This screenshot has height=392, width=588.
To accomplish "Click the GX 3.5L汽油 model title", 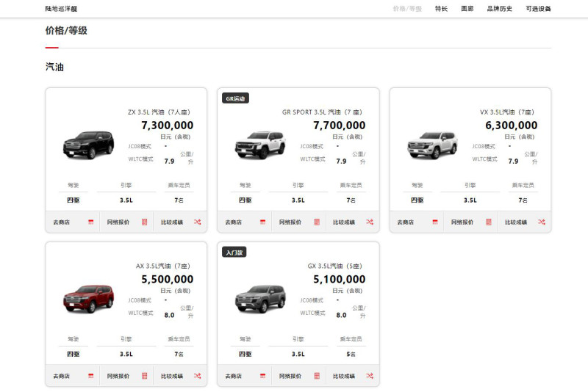I will 335,266.
